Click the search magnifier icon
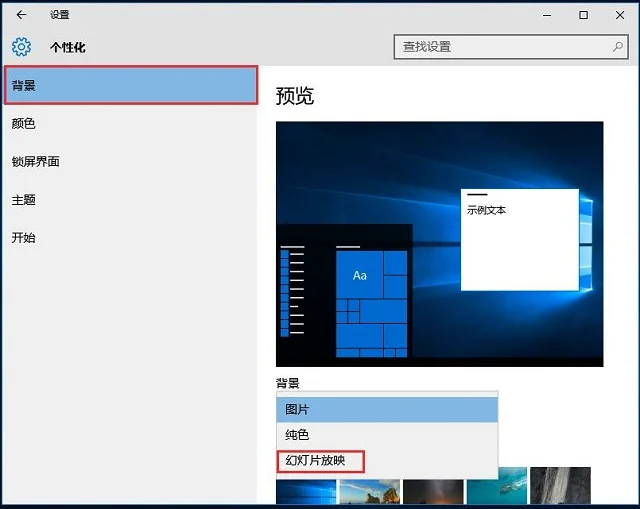 click(618, 47)
